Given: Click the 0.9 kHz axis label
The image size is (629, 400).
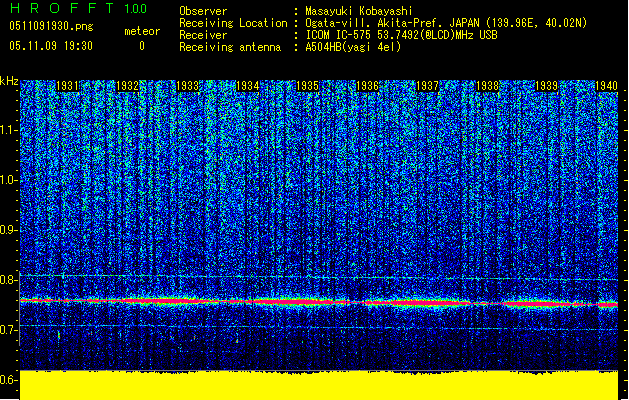Looking at the screenshot, I should click(8, 230).
